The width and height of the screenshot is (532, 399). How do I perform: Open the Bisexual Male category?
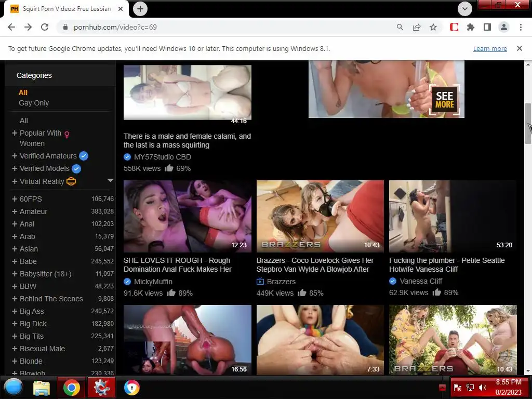click(x=42, y=349)
